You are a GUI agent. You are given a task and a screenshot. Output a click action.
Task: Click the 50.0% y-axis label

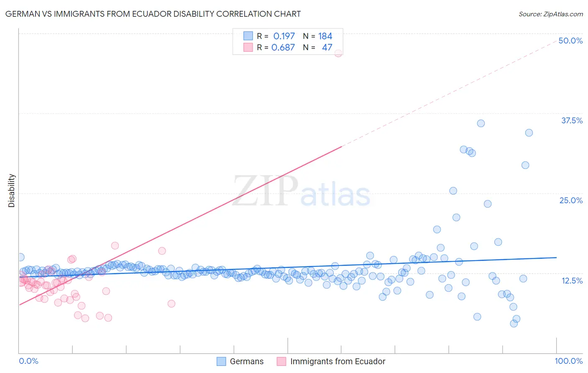pos(570,41)
